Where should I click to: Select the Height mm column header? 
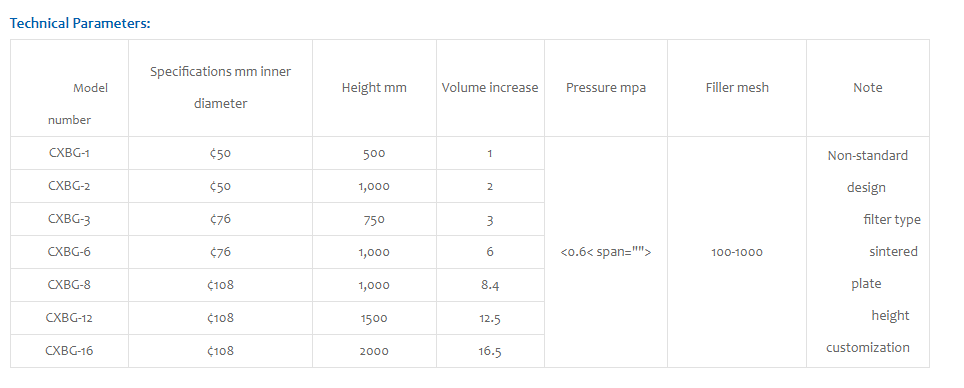tap(374, 88)
